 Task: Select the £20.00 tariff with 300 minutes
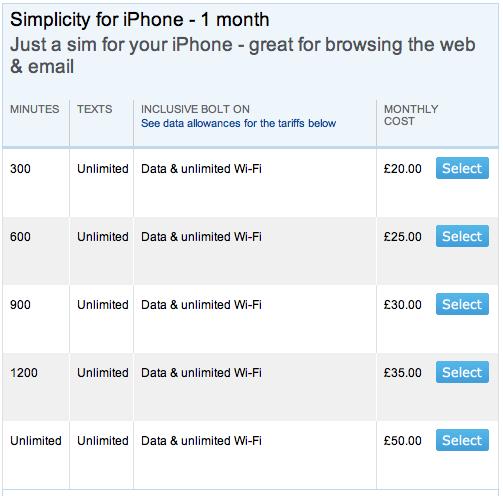tap(462, 168)
